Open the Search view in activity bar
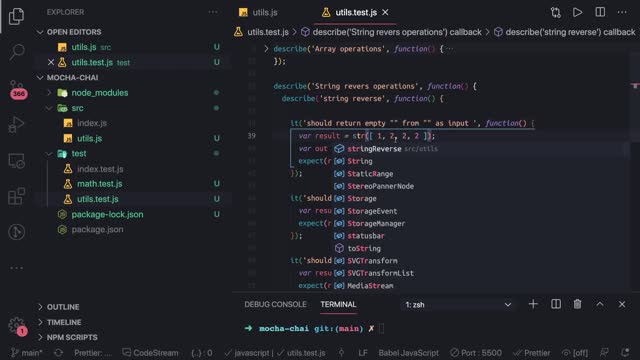The image size is (640, 360). [x=16, y=52]
